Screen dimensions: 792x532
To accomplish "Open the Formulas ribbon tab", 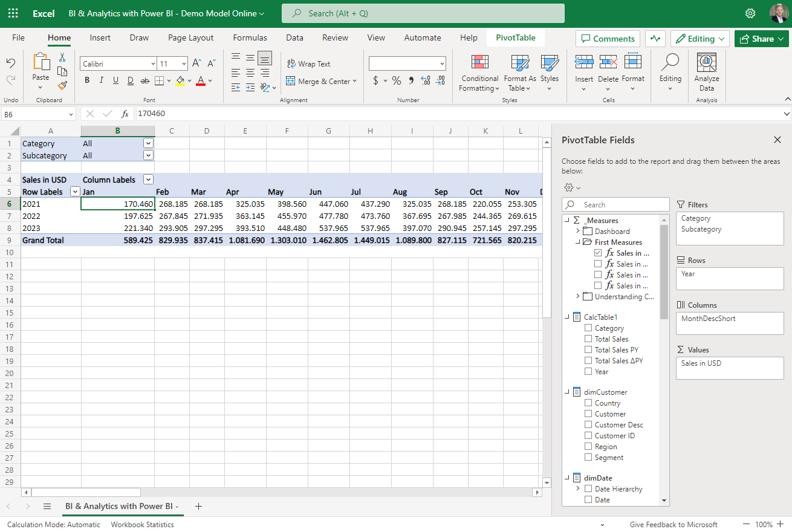I will click(250, 37).
